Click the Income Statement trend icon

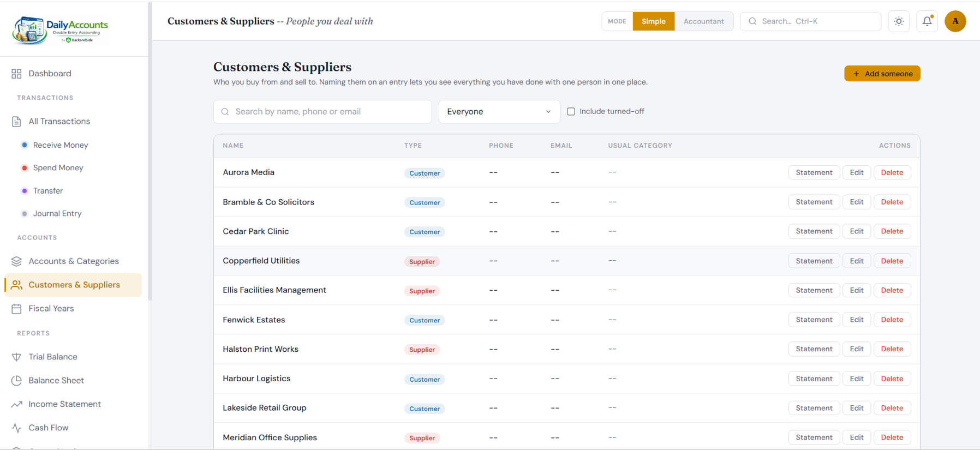[16, 404]
